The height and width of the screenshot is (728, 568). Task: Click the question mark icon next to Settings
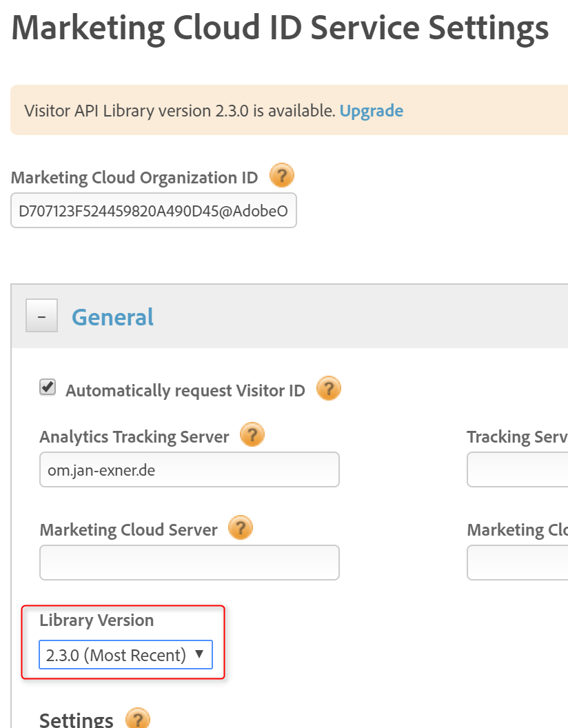(138, 720)
